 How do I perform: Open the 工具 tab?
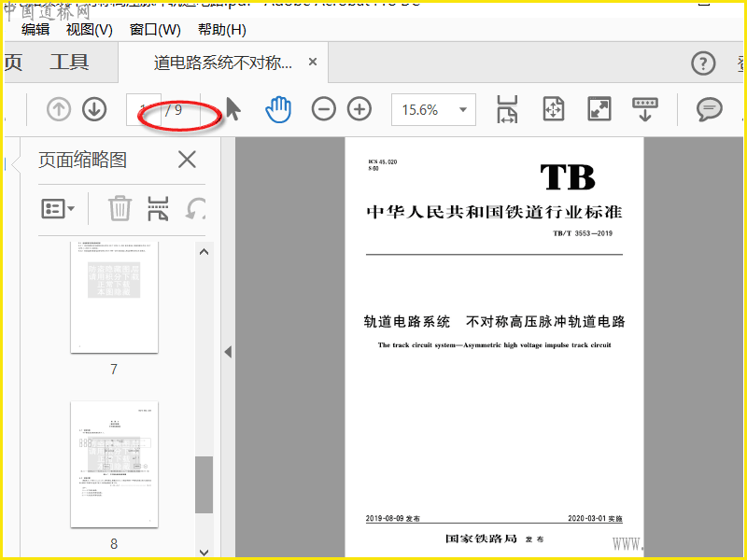click(69, 63)
